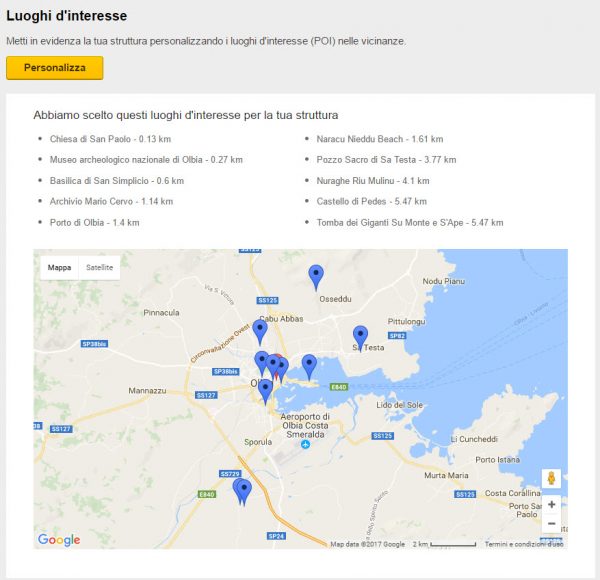Zoom out of the map
Screen dimensions: 600x580
(x=551, y=523)
